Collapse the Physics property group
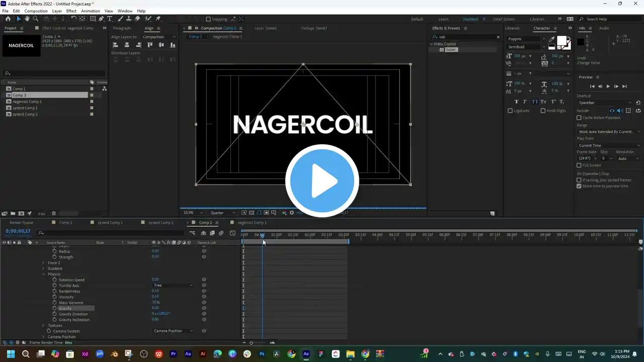Viewport: 644px width, 362px height. pyautogui.click(x=44, y=274)
